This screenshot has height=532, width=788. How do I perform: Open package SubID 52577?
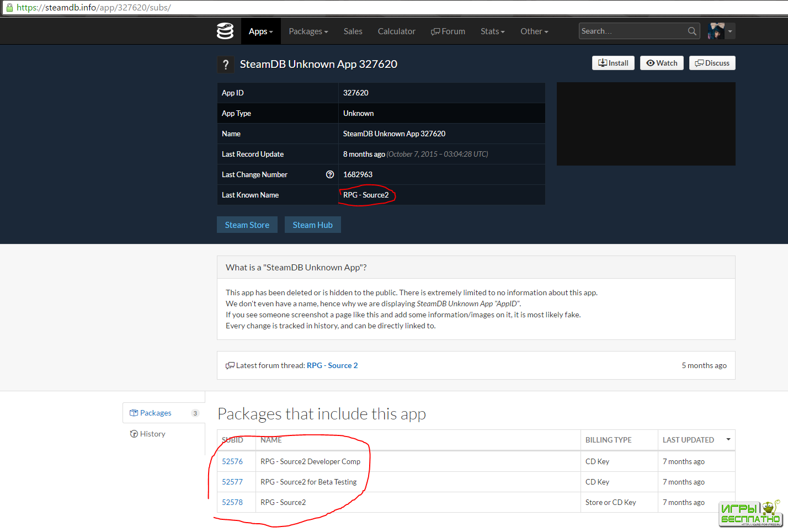(x=232, y=482)
